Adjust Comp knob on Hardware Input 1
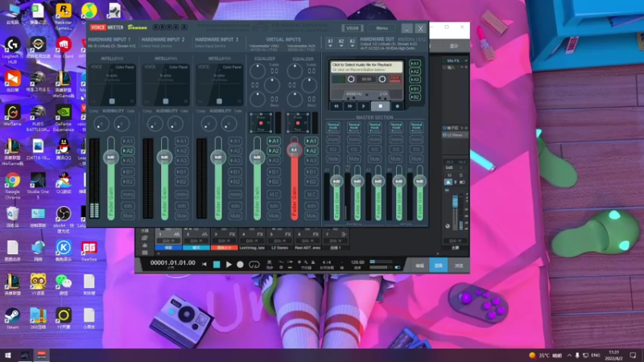Screen dimensions: 644x362 [101, 124]
